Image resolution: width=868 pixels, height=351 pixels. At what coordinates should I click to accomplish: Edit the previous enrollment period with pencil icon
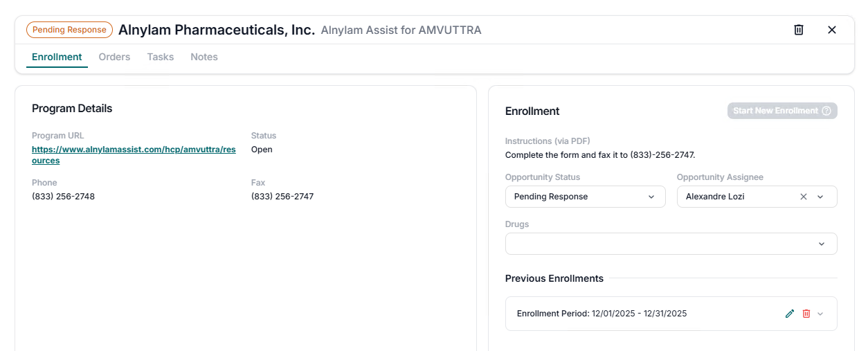tap(790, 314)
